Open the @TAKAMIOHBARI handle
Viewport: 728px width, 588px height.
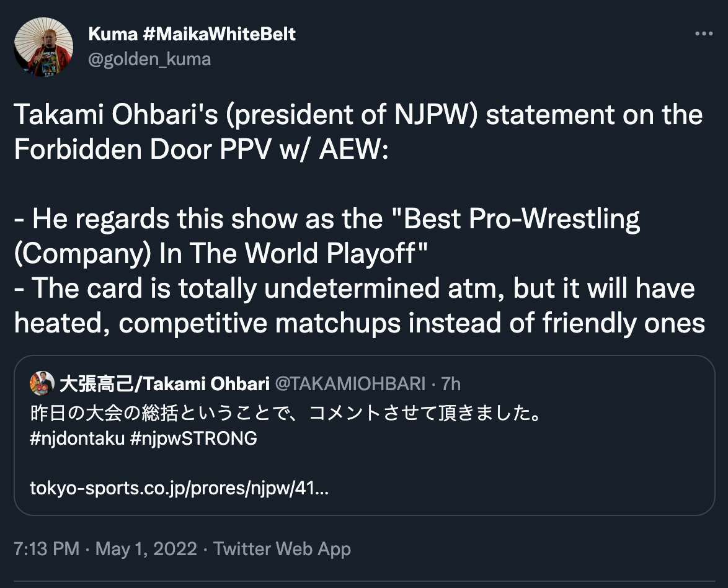coord(350,385)
